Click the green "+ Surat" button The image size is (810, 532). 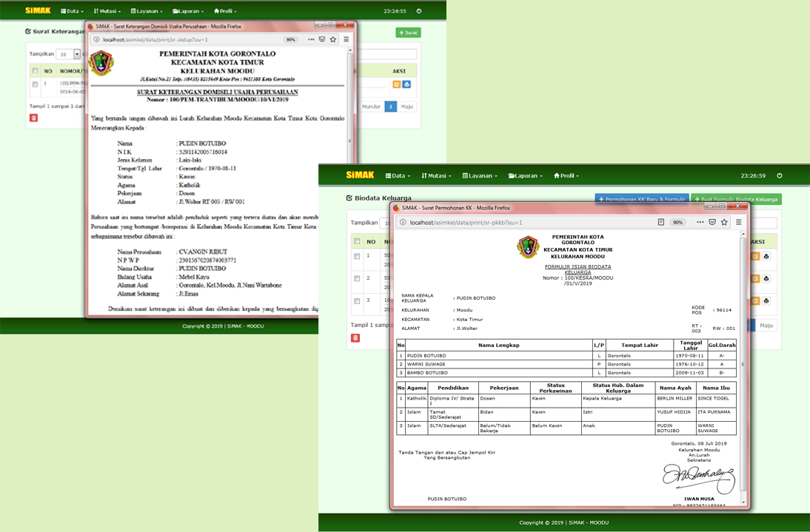(x=408, y=33)
